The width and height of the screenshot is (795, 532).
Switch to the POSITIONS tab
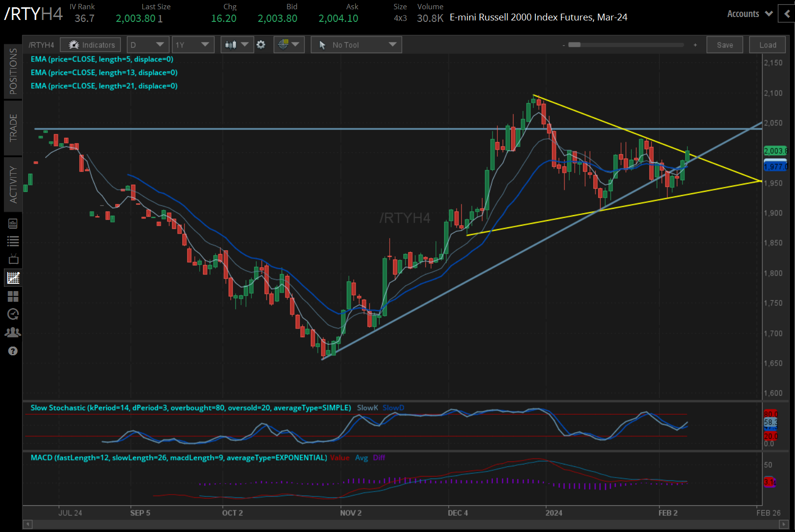tap(13, 71)
